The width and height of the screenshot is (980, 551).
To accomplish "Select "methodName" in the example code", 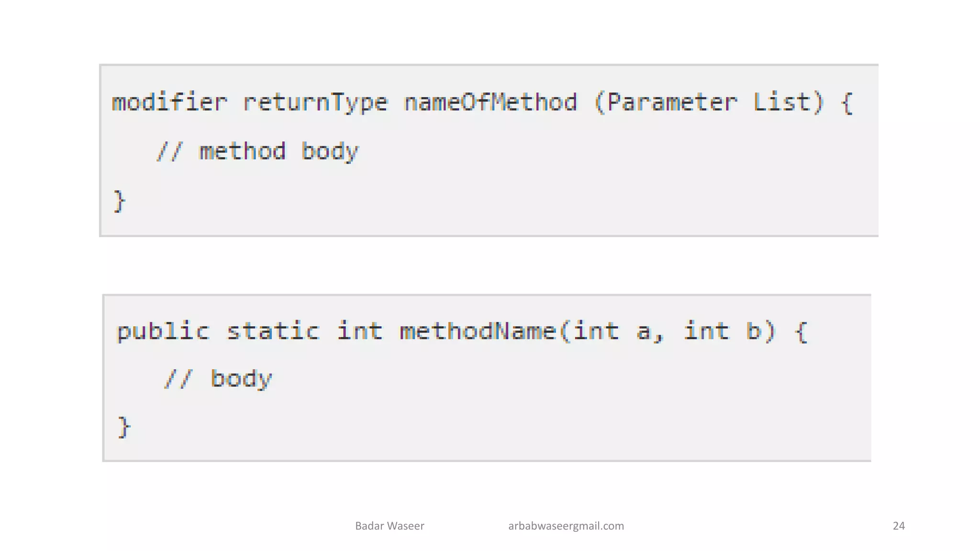I will tap(478, 331).
